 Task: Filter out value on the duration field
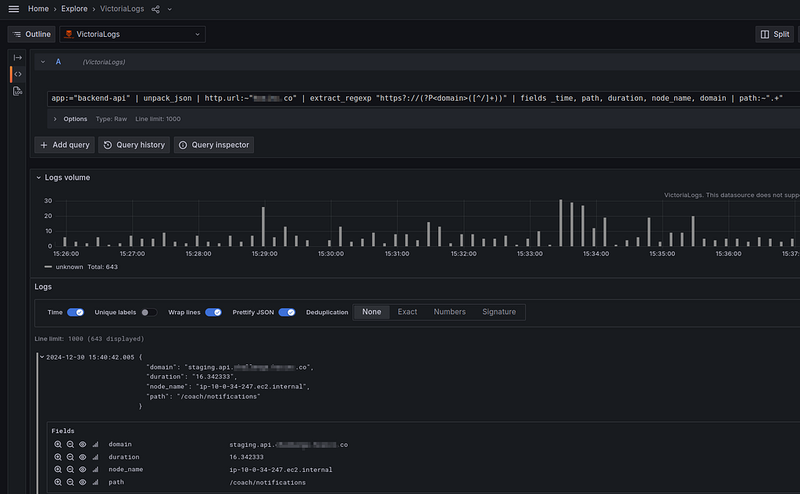(71, 457)
